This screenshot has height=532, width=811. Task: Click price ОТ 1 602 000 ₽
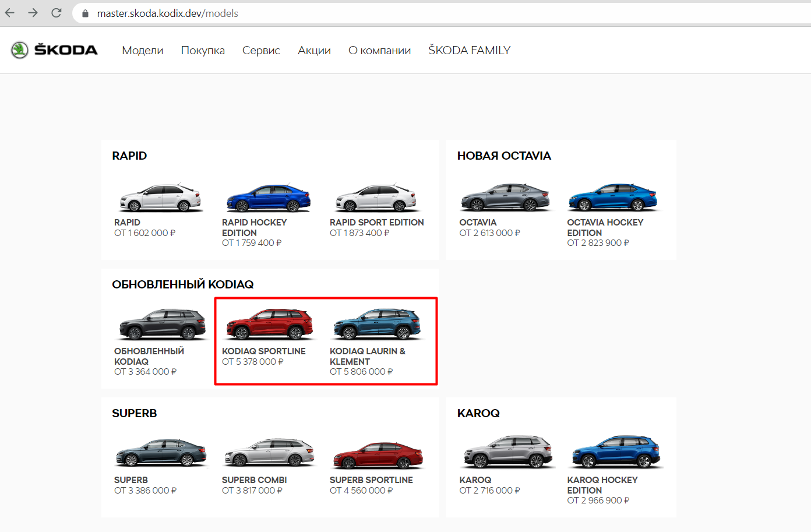[145, 233]
